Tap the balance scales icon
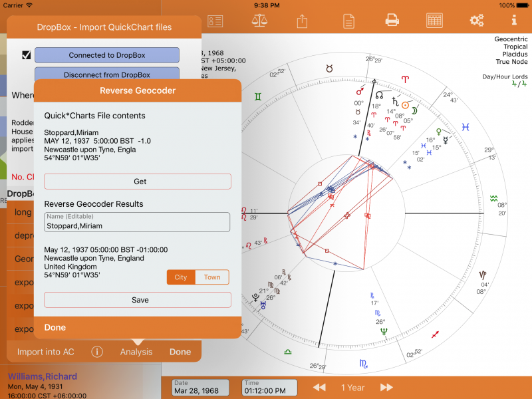This screenshot has width=532, height=399. click(x=258, y=21)
